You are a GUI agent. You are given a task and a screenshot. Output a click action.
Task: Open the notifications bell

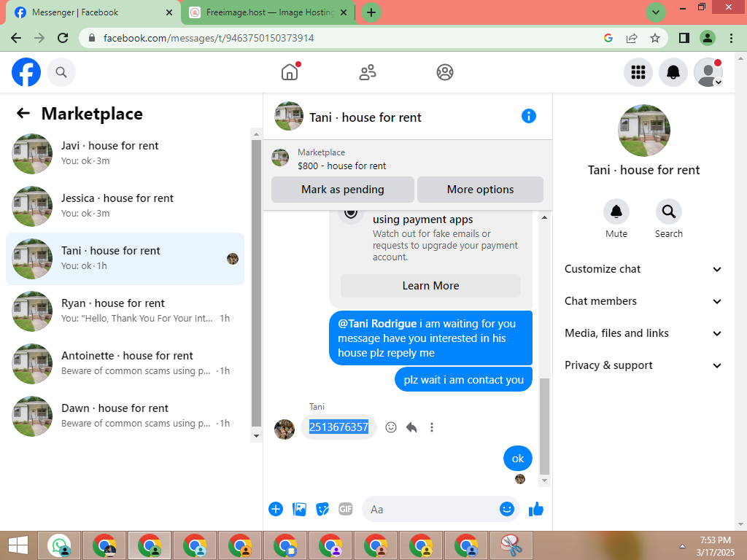673,72
